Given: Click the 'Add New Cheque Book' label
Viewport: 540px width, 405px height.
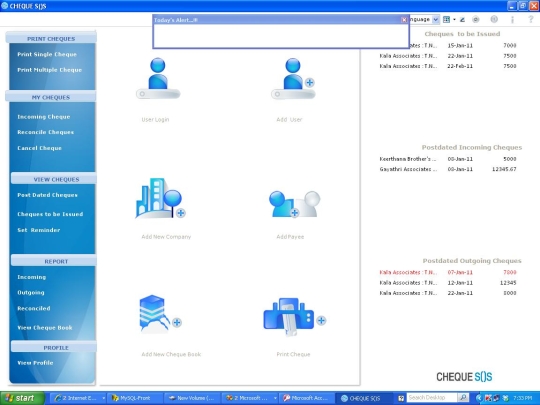Looking at the screenshot, I should pos(171,354).
